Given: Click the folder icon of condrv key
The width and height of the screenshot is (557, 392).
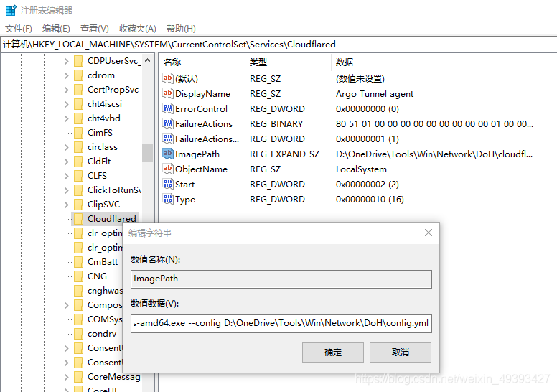Looking at the screenshot, I should tap(79, 334).
